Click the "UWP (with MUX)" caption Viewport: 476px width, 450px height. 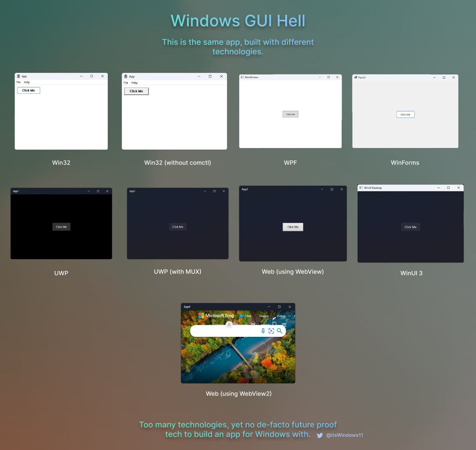click(178, 272)
